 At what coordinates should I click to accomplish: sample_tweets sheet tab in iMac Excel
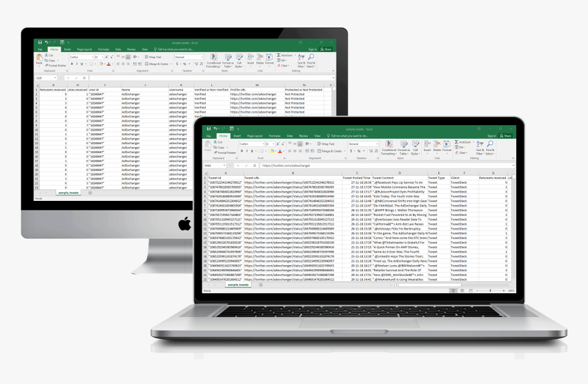pos(68,193)
